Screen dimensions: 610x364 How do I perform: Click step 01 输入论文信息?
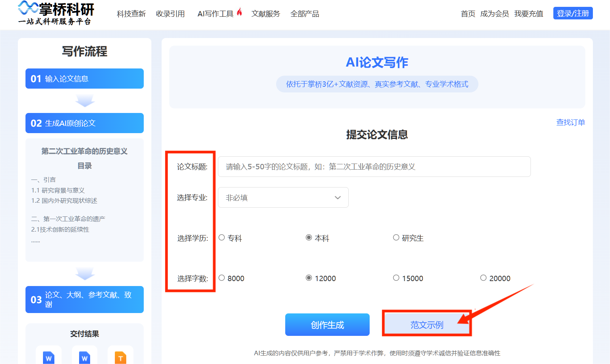click(x=84, y=79)
